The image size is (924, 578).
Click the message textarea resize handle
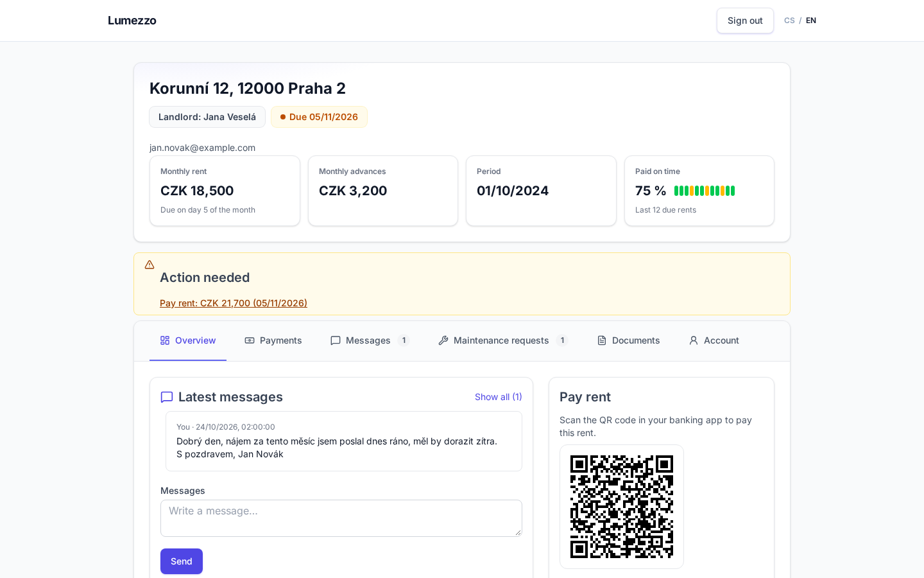pyautogui.click(x=517, y=532)
